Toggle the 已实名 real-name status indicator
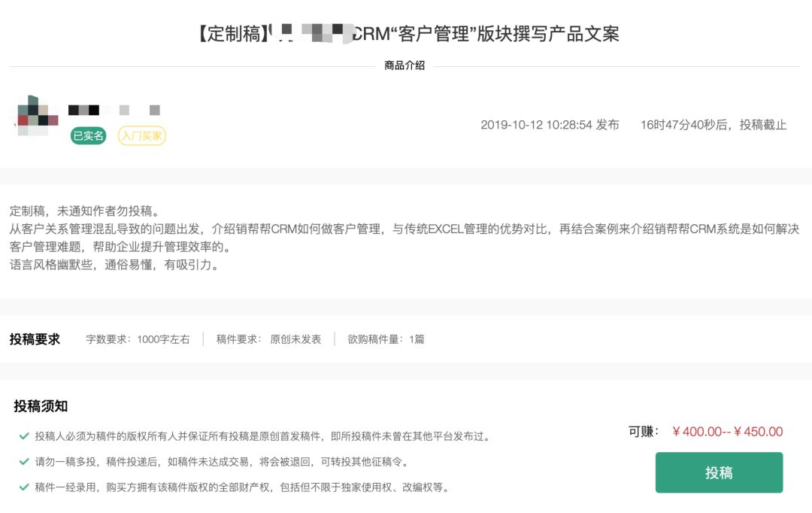This screenshot has width=812, height=513. 89,137
